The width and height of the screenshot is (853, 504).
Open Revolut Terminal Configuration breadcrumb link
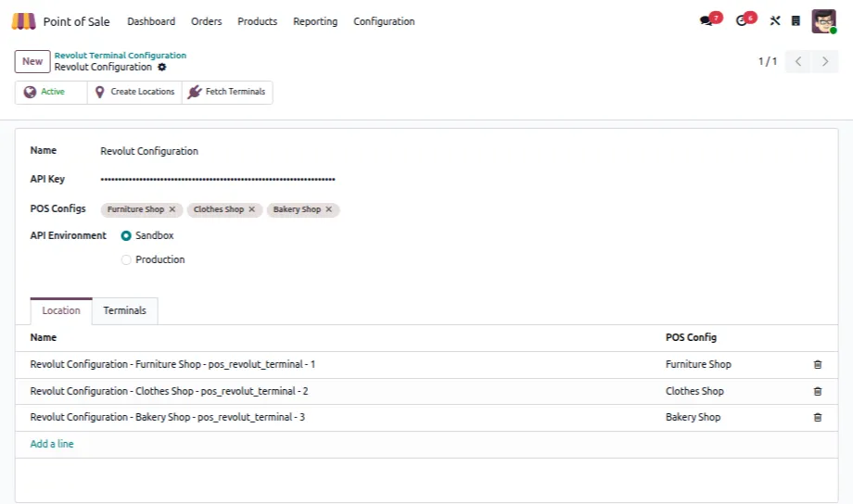121,56
